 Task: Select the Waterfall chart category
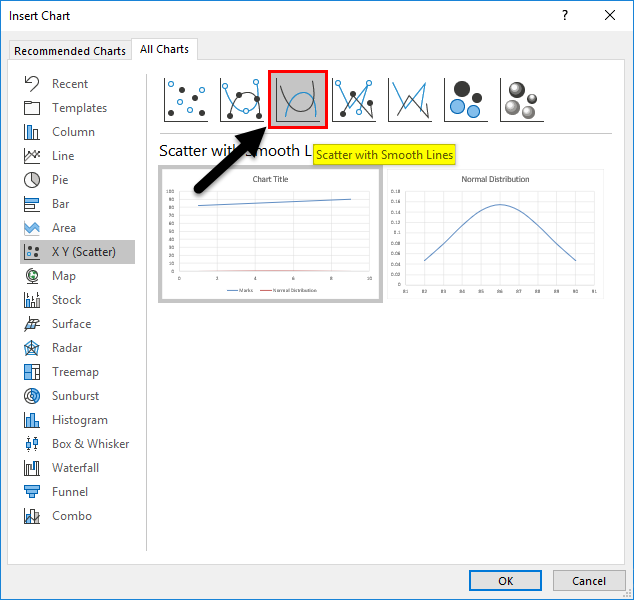(77, 468)
